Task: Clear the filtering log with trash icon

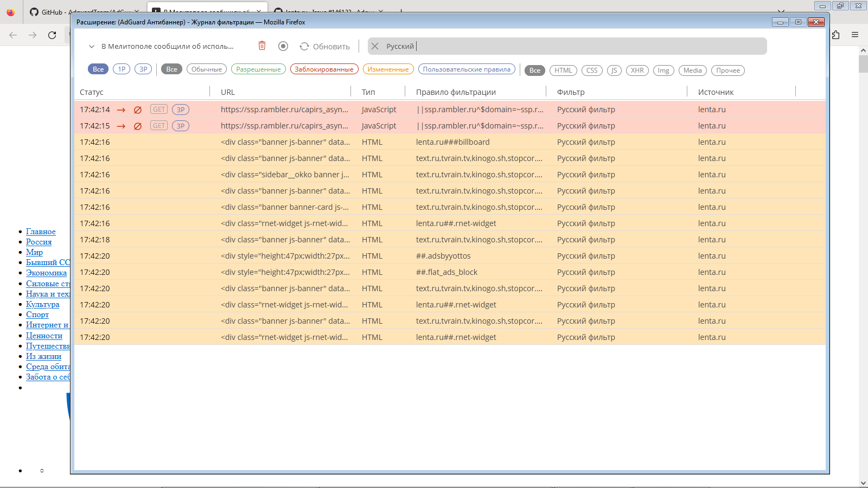Action: [262, 46]
